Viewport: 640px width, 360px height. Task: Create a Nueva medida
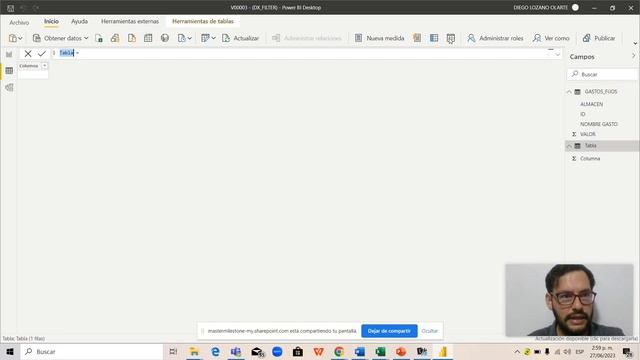(379, 38)
